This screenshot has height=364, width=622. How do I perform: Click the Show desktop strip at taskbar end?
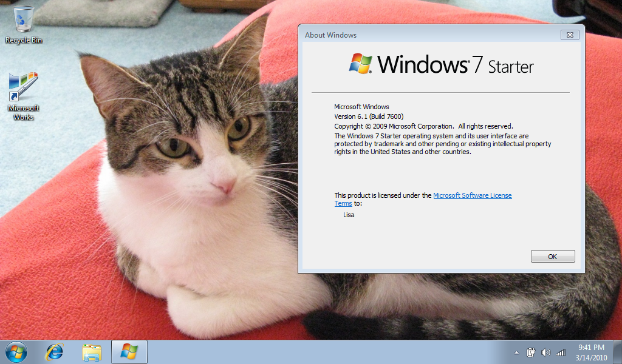point(618,352)
